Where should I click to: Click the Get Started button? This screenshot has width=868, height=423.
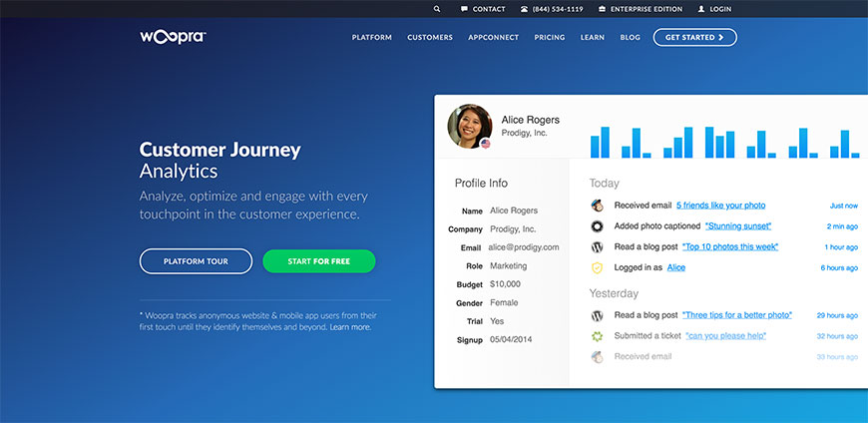694,37
